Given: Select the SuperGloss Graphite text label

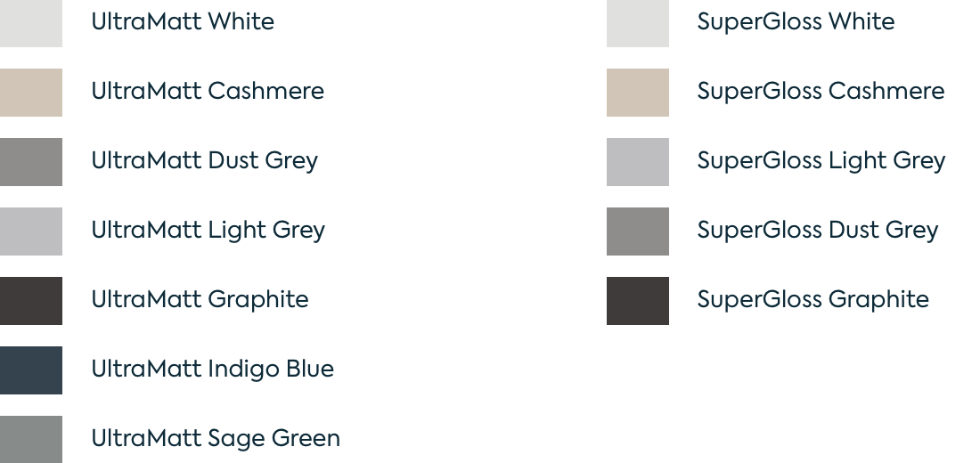Looking at the screenshot, I should (813, 300).
